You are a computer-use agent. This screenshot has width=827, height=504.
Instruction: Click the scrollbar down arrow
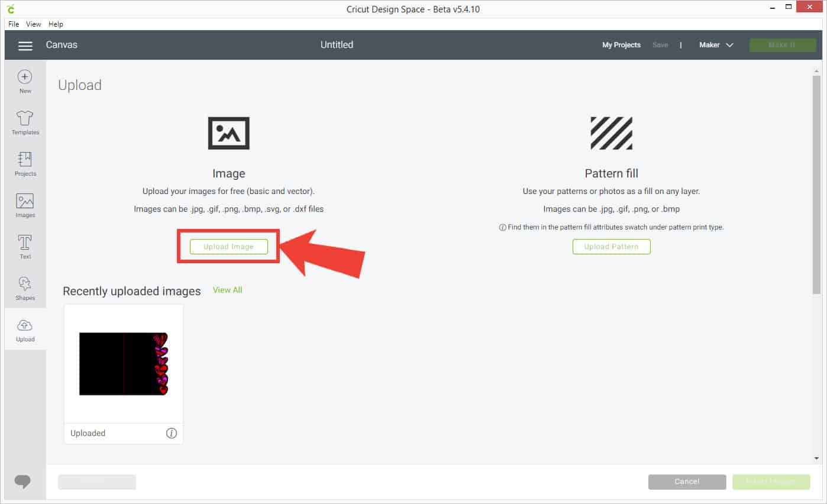pyautogui.click(x=817, y=458)
